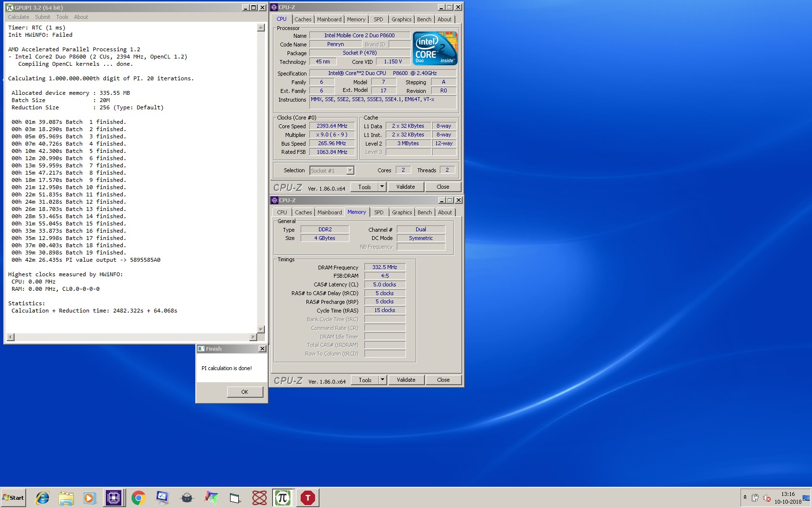This screenshot has width=812, height=508.
Task: Click the power plug tray icon
Action: click(755, 498)
